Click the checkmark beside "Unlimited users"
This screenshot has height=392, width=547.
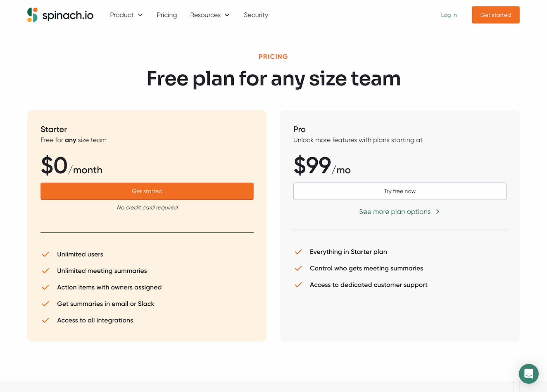click(x=45, y=254)
